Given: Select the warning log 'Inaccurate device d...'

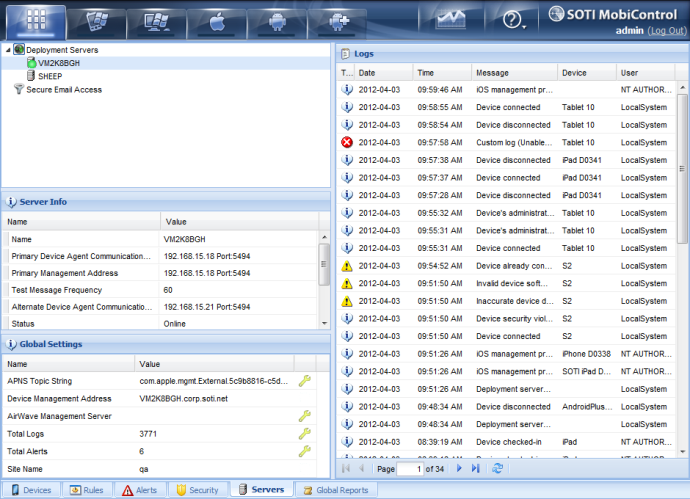Looking at the screenshot, I should [506, 301].
